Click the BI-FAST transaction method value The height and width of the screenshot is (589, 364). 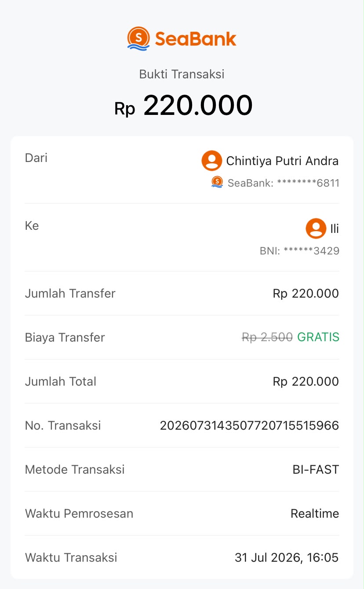[316, 469]
